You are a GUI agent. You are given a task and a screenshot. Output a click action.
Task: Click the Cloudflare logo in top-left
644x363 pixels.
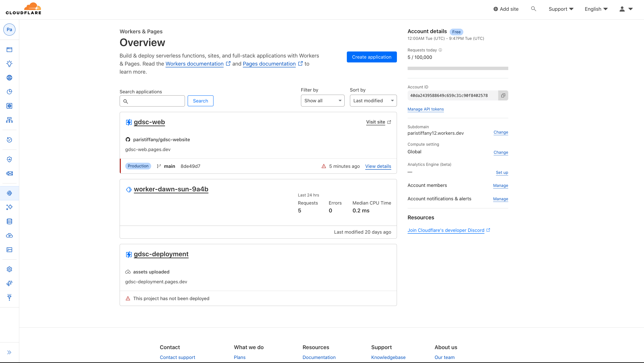click(x=23, y=9)
